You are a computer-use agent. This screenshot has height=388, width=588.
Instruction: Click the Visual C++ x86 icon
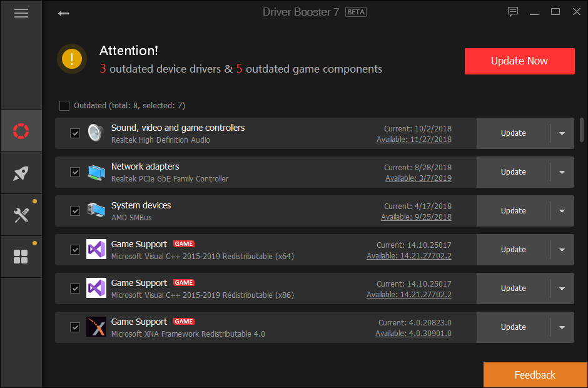[x=96, y=288]
